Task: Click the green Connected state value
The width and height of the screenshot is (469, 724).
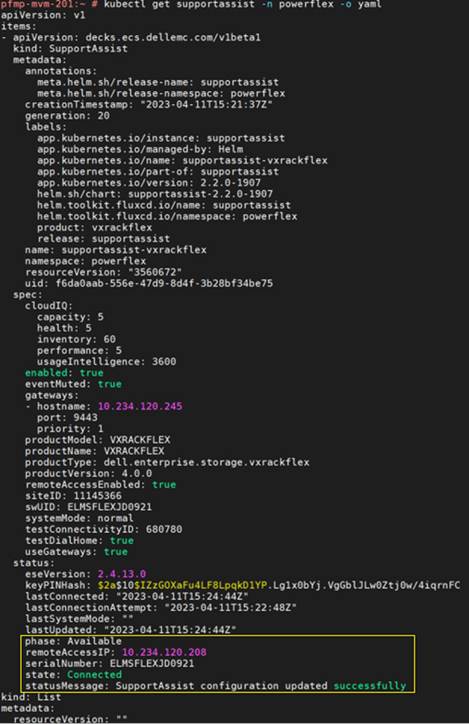Action: [94, 675]
